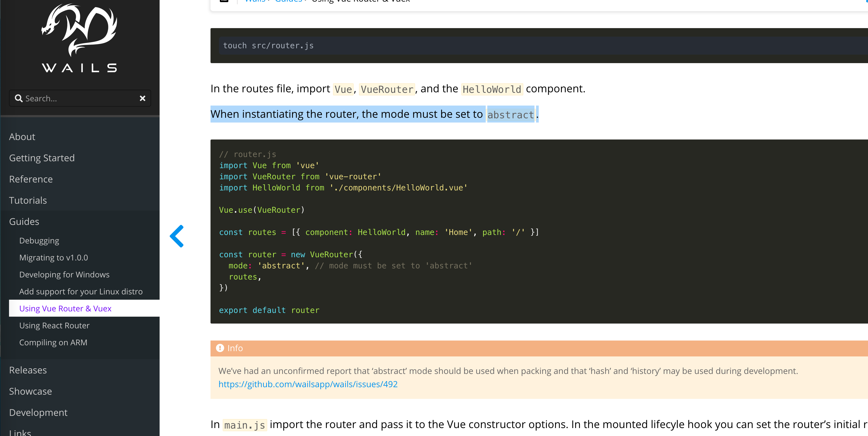Open the Compiling on ARM guide
This screenshot has height=436, width=868.
[53, 342]
